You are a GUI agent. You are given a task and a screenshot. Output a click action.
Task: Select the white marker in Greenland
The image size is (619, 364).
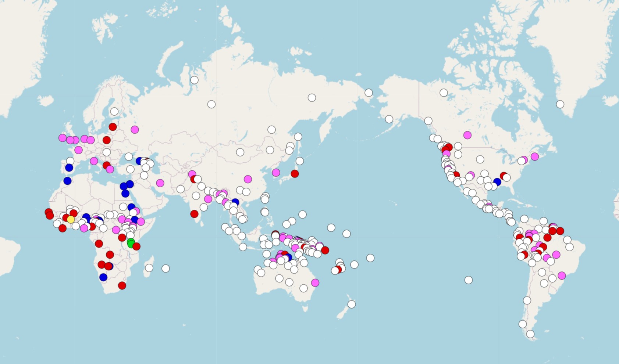[x=560, y=104]
